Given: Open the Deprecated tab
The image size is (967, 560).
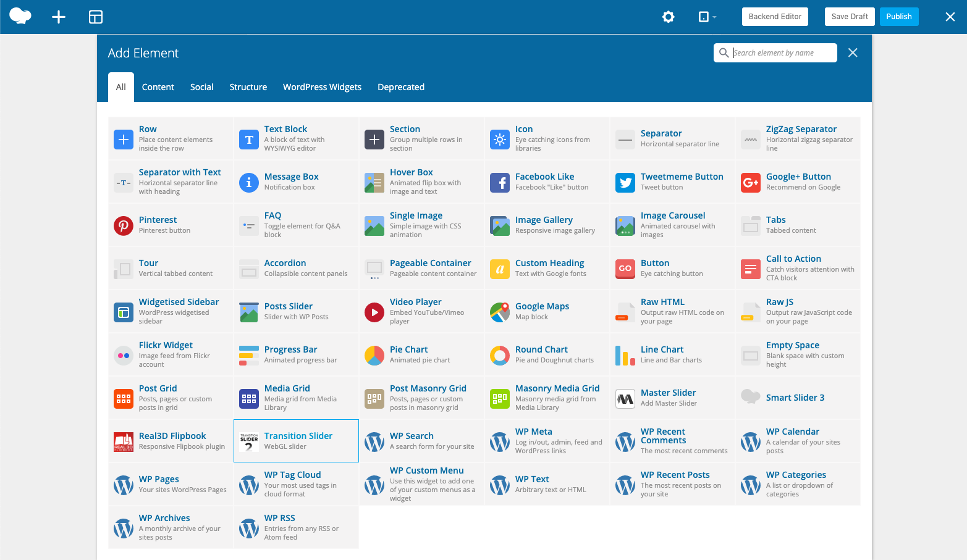Looking at the screenshot, I should click(401, 87).
